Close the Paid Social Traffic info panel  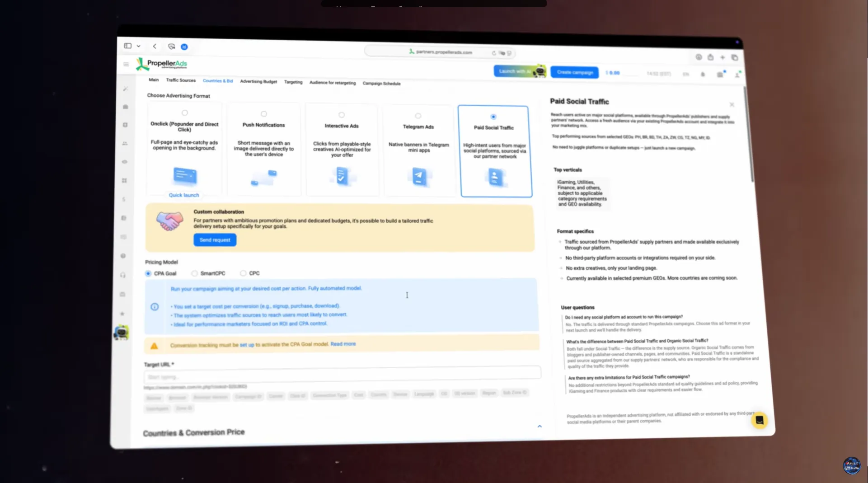[732, 105]
